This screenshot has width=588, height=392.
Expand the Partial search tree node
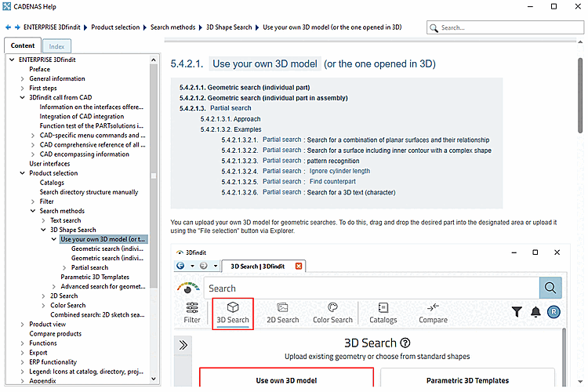tap(64, 268)
